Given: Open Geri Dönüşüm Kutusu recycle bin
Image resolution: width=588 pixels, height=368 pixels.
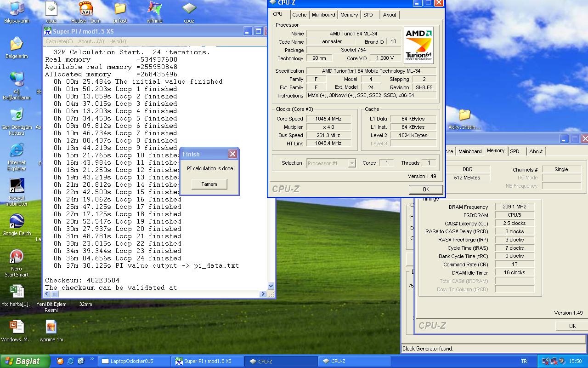Looking at the screenshot, I should (17, 115).
